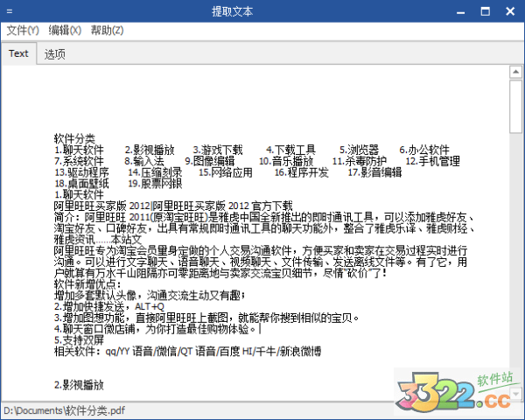This screenshot has width=525, height=420.
Task: Click the scrollbar up arrow
Action: point(515,72)
